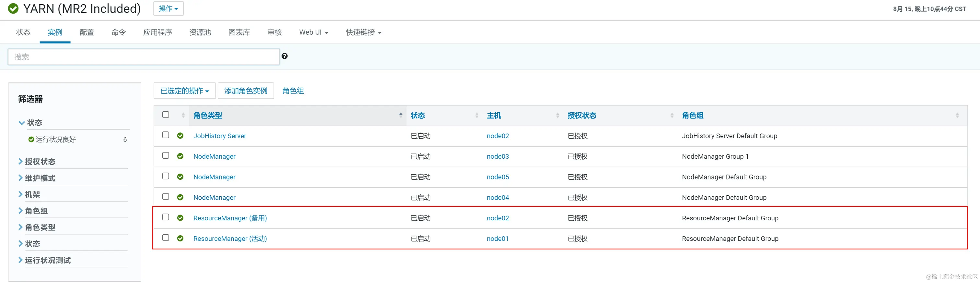Switch to the 资源池 tab
The height and width of the screenshot is (282, 980).
point(200,32)
